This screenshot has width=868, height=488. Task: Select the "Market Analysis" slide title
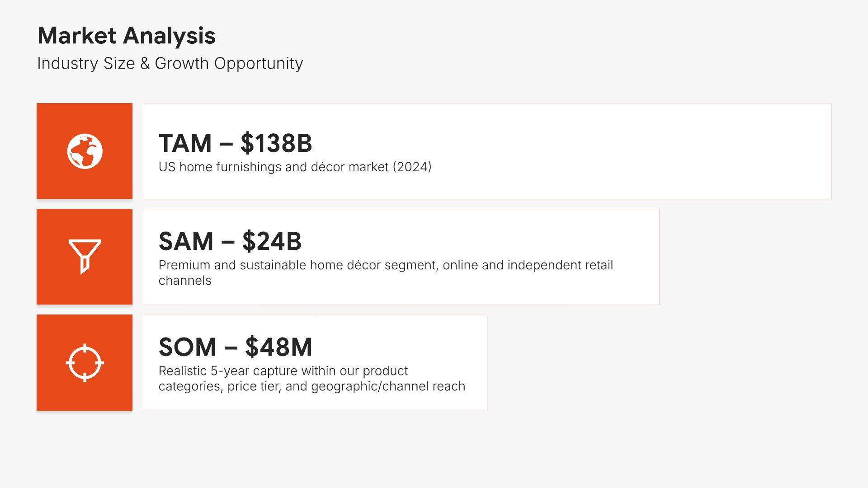point(126,36)
